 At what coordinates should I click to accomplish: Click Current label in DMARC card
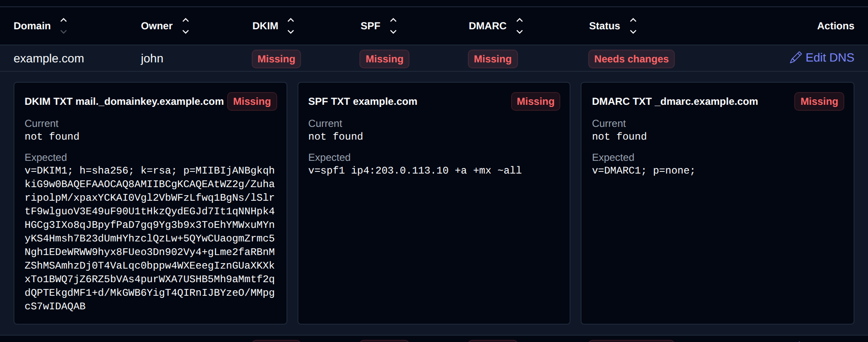click(609, 123)
